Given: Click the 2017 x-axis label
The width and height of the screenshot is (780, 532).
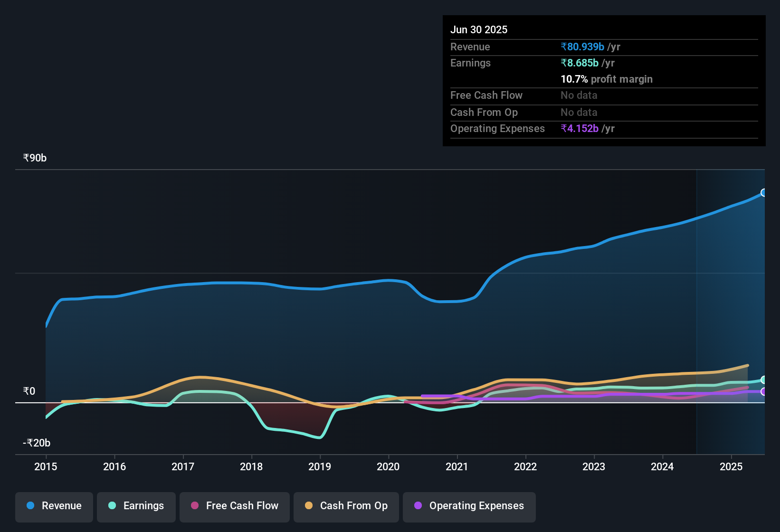Looking at the screenshot, I should pyautogui.click(x=183, y=466).
